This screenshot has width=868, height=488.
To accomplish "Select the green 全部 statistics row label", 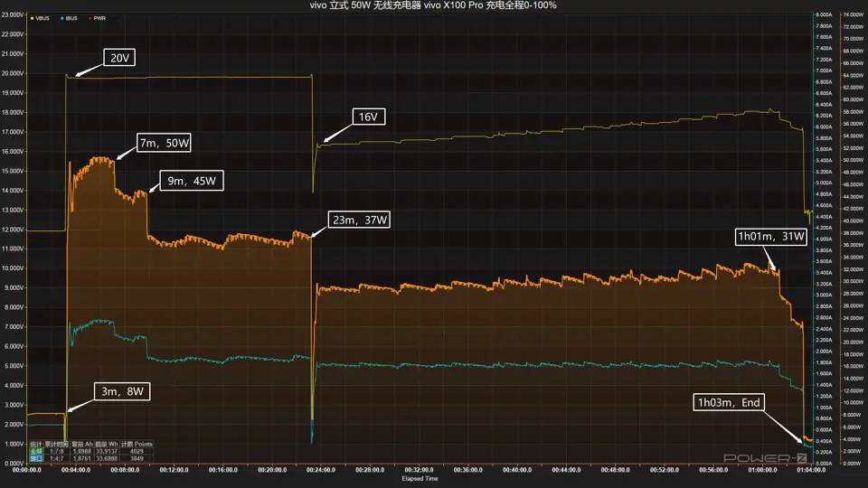I will (36, 452).
